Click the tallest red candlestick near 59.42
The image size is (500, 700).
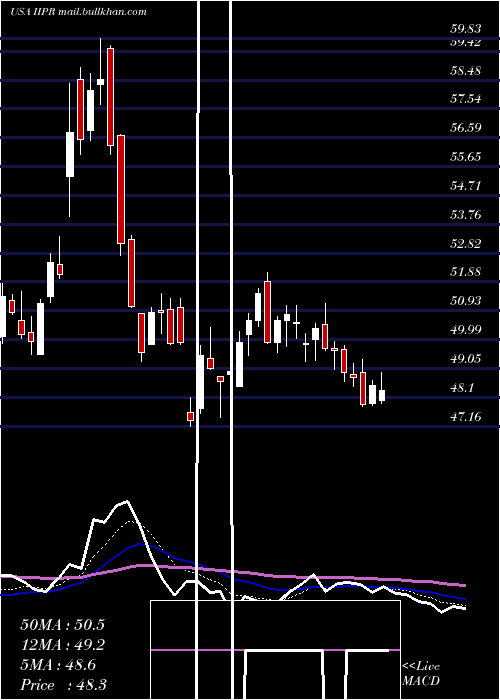[x=110, y=97]
